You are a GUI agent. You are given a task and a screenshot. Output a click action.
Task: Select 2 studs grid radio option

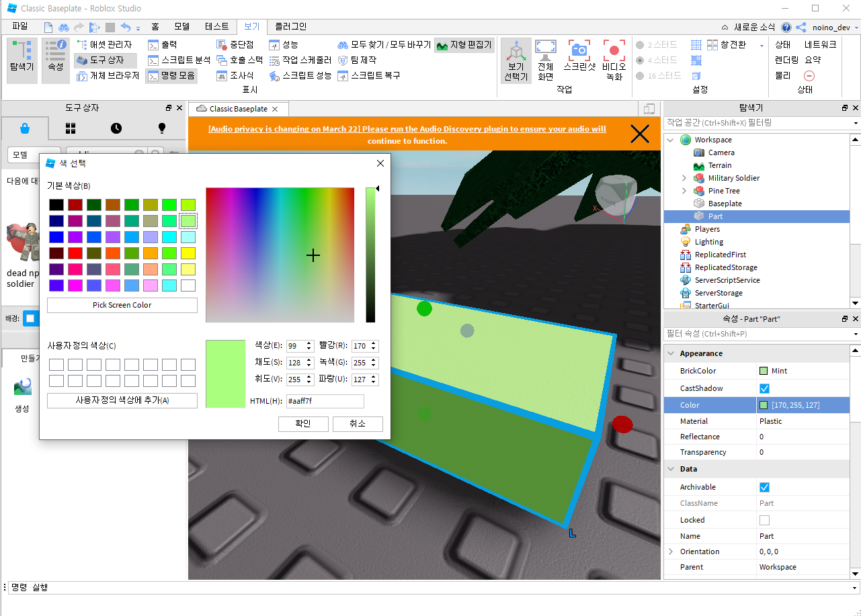pyautogui.click(x=658, y=44)
